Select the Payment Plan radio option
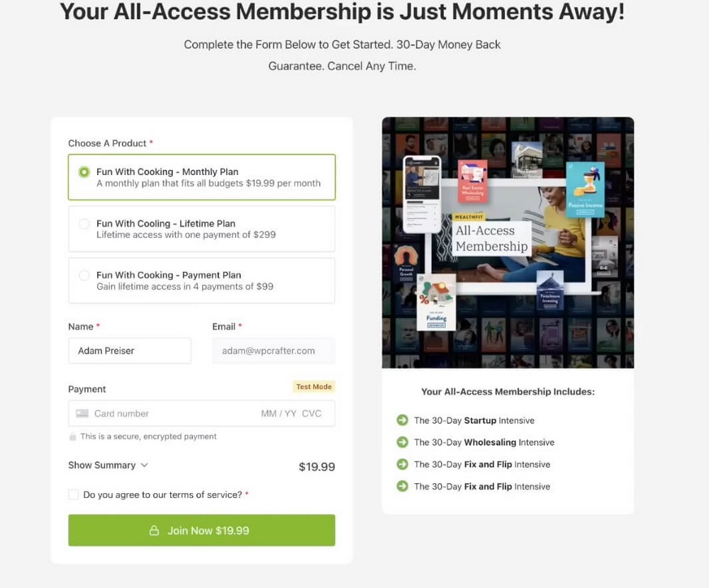Screen dimensions: 709x588 point(84,276)
